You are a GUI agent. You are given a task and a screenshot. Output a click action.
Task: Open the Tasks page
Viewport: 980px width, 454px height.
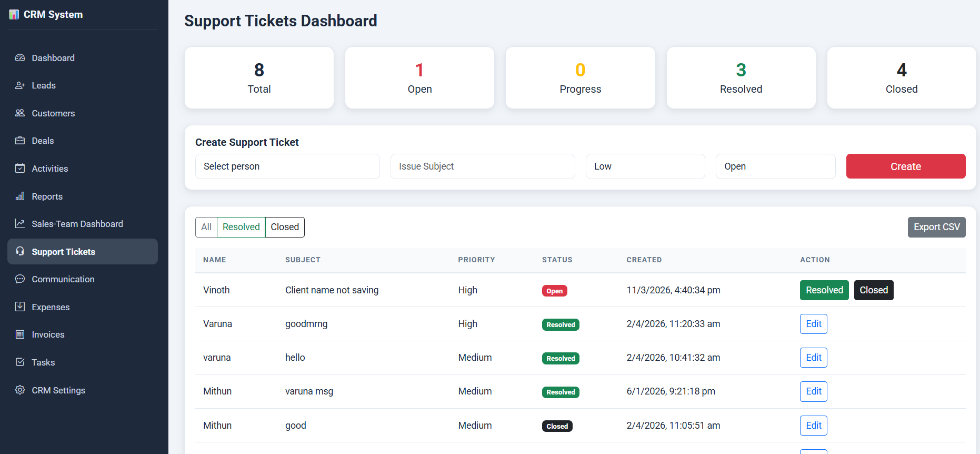pyautogui.click(x=83, y=362)
